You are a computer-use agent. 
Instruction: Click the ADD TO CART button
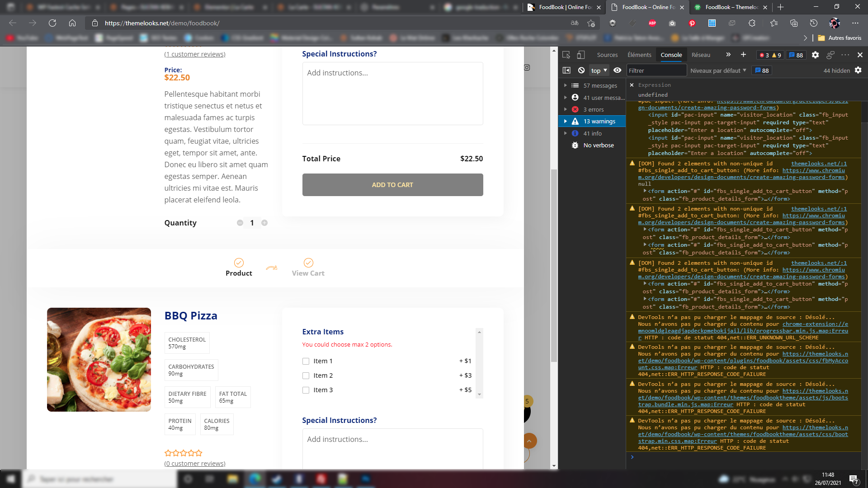click(x=392, y=184)
